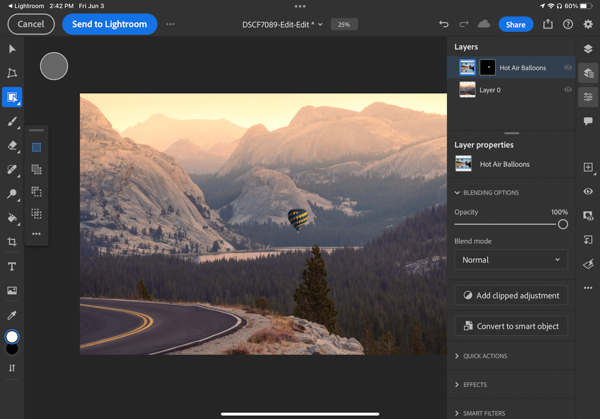The image size is (600, 419).
Task: Open the 25% zoom level control
Action: 344,24
